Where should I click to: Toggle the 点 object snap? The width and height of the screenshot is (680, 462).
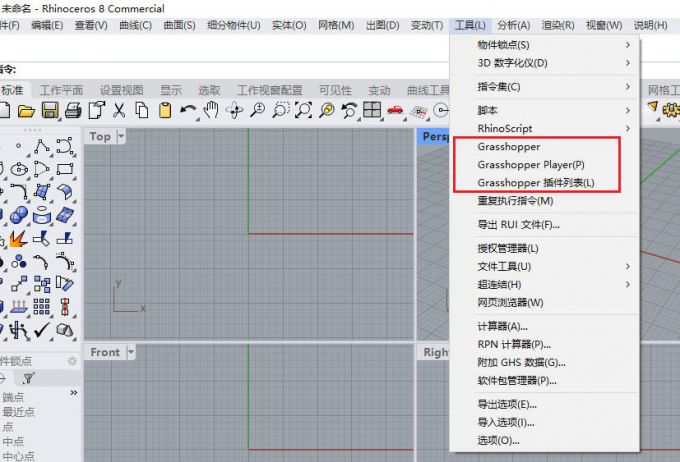click(8, 426)
